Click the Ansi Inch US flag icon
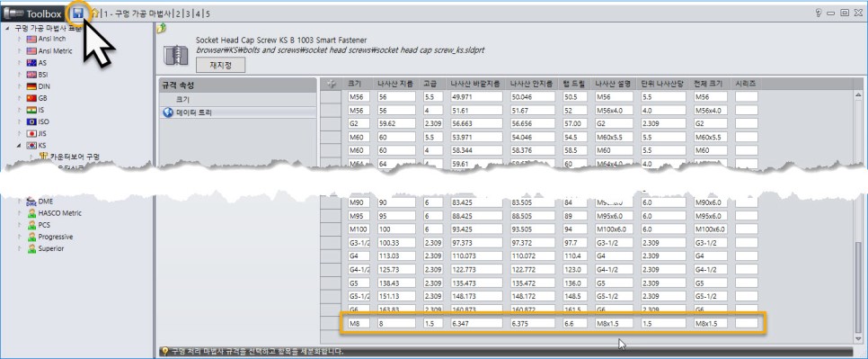868x359 pixels. pos(31,39)
